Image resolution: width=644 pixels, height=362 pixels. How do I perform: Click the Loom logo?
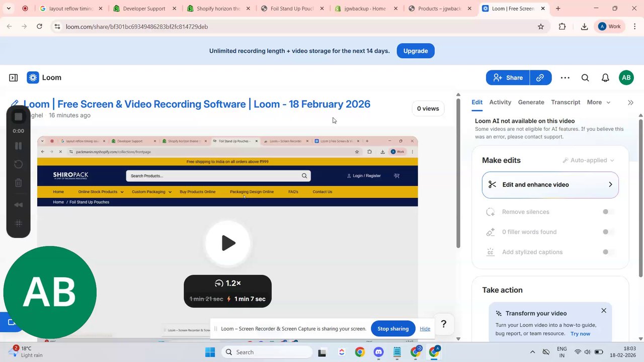pos(44,77)
